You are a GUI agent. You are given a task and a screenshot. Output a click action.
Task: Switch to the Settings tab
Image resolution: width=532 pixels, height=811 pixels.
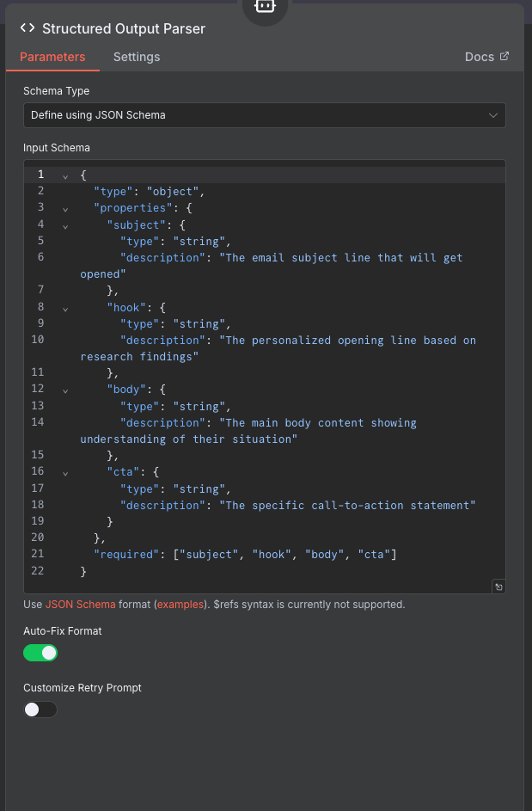tap(136, 57)
